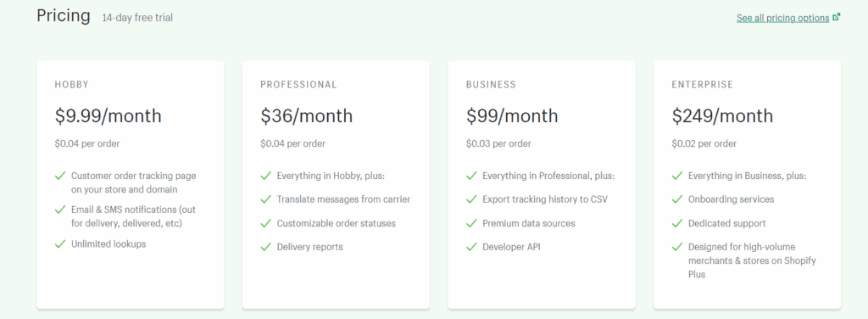
Task: Click the checkmark next to Onboarding services
Action: point(677,199)
